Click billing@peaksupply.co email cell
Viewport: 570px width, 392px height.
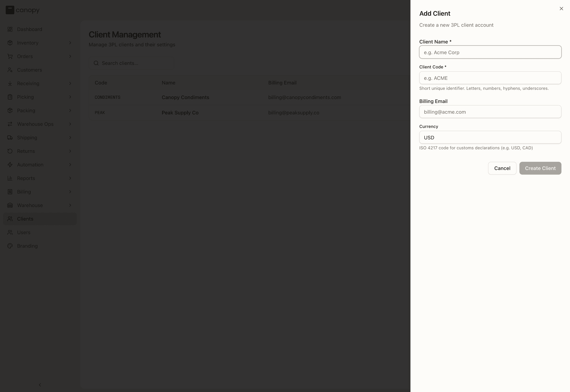coord(294,112)
